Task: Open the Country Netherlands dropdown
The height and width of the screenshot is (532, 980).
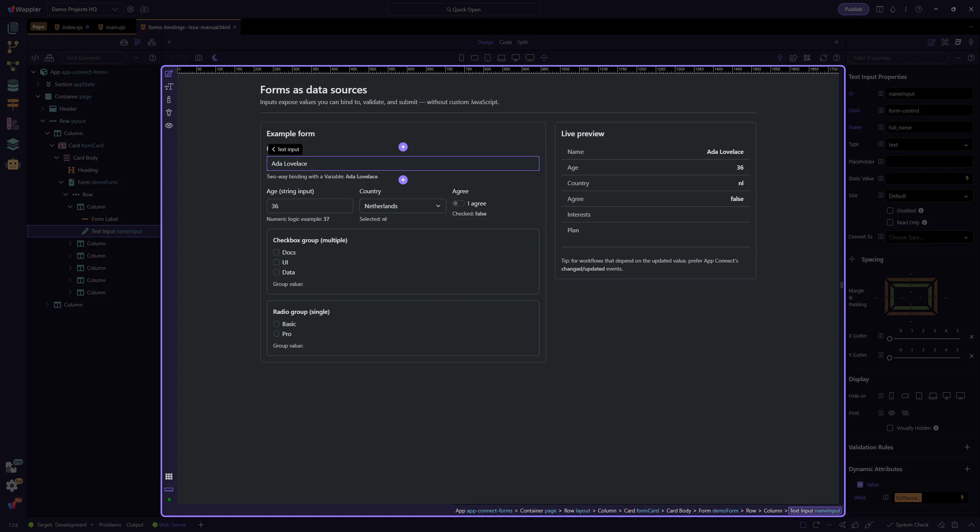Action: (x=402, y=206)
